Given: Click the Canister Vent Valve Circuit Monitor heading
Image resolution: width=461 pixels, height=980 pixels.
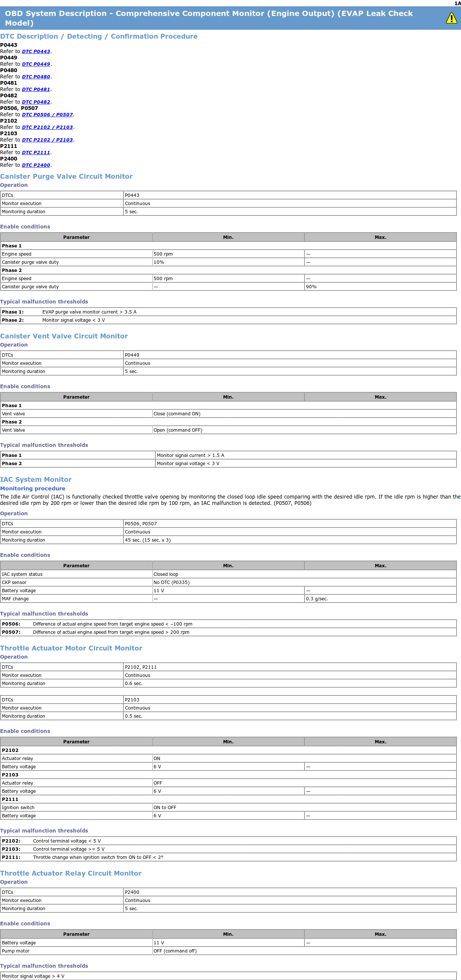Looking at the screenshot, I should point(64,336).
